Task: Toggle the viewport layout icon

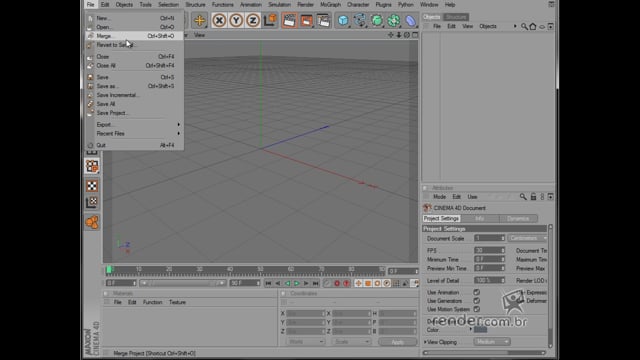Action: pyautogui.click(x=415, y=35)
